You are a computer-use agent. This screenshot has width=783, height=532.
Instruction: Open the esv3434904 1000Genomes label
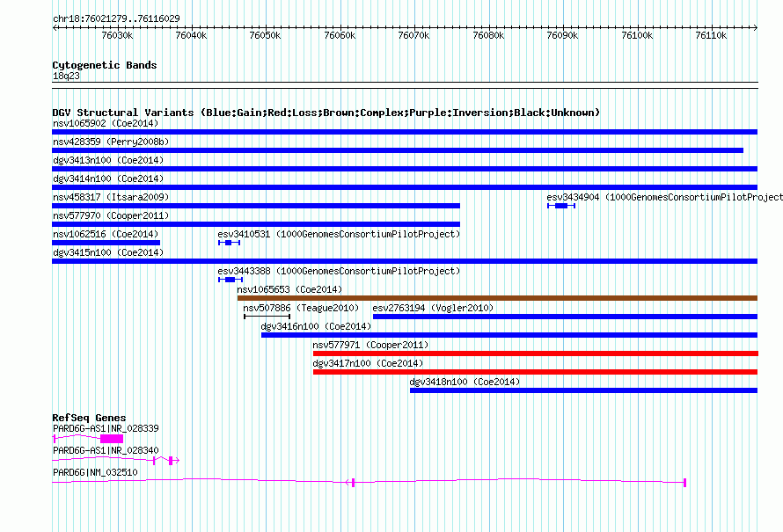pyautogui.click(x=664, y=197)
